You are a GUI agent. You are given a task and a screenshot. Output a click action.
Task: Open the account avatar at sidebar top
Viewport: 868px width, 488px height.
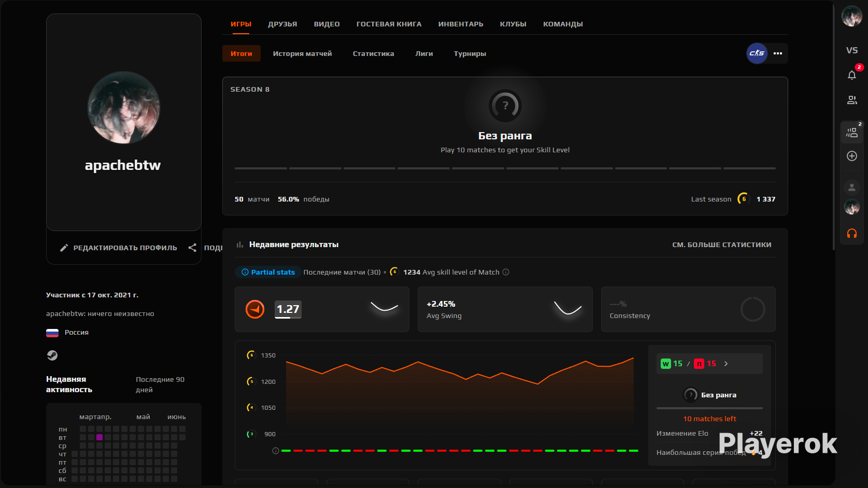click(x=852, y=17)
